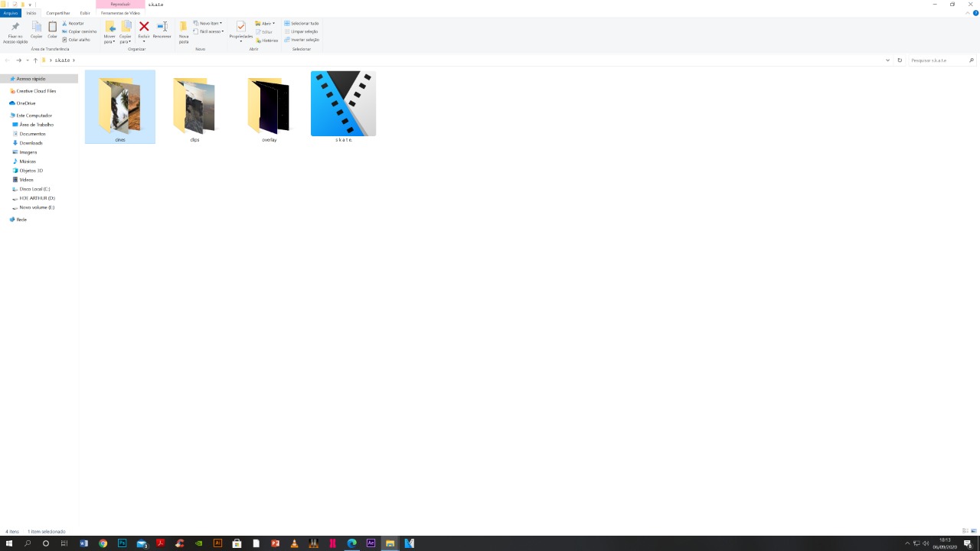Open Photoshop from the taskbar

(122, 543)
